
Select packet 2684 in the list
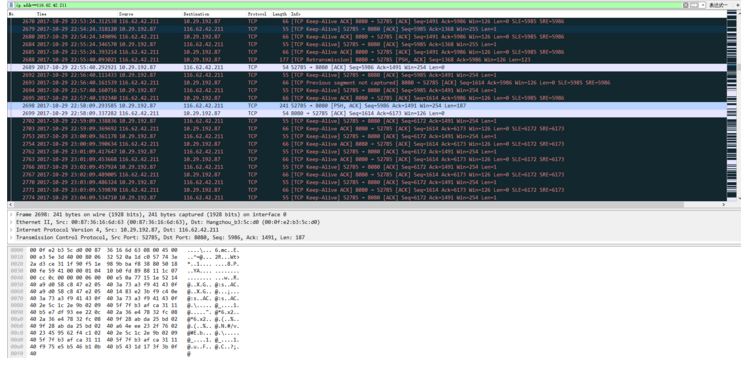coord(367,44)
